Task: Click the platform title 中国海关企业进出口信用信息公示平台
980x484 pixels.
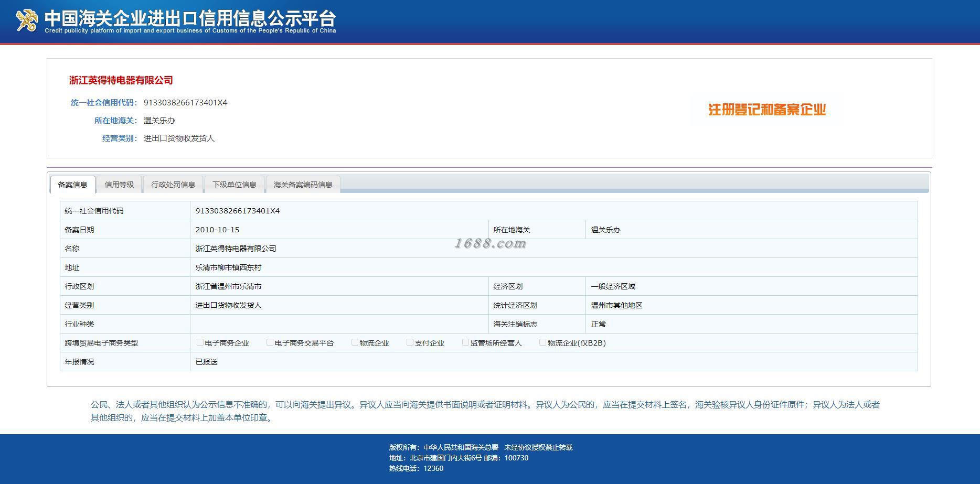Action: [x=190, y=18]
